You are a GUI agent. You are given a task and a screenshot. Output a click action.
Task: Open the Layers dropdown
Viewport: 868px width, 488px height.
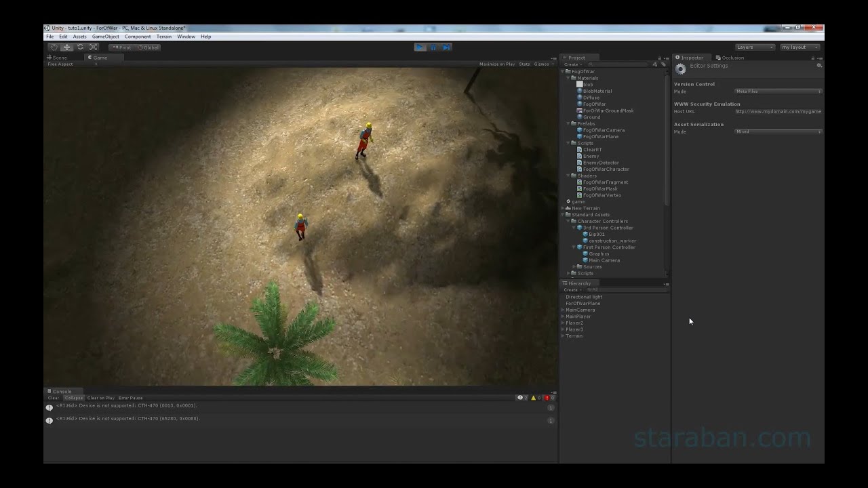tap(755, 47)
